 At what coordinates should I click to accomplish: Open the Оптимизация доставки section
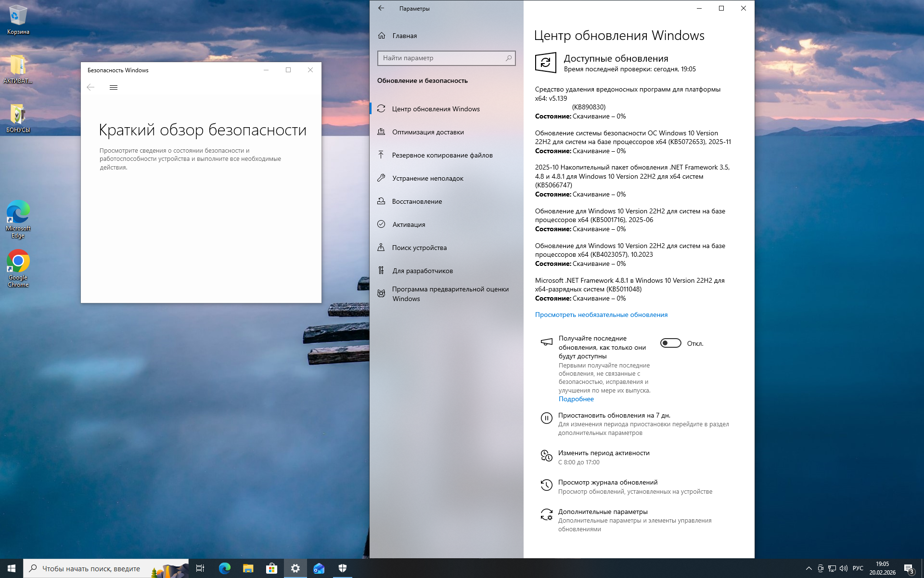(427, 132)
